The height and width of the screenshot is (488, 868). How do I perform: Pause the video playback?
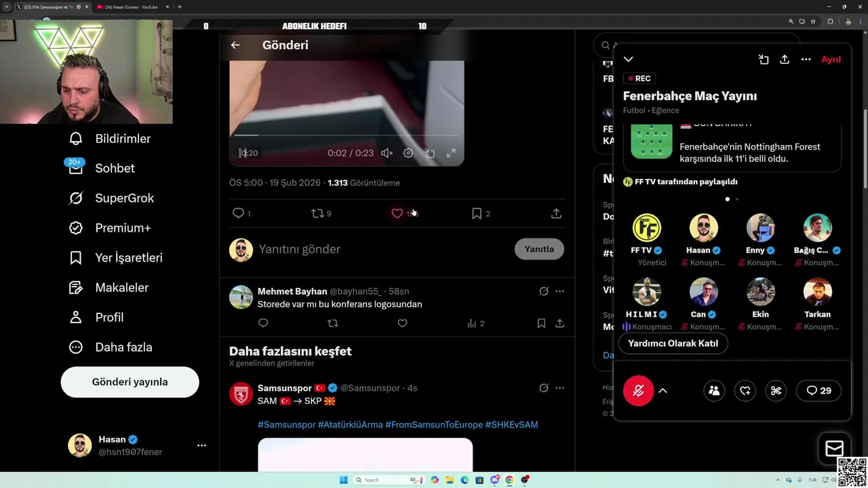point(242,153)
